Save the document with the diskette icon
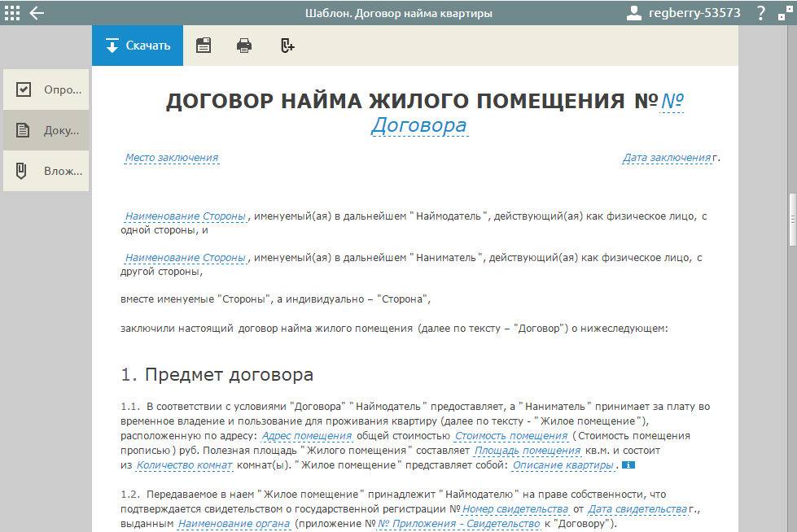 coord(204,46)
